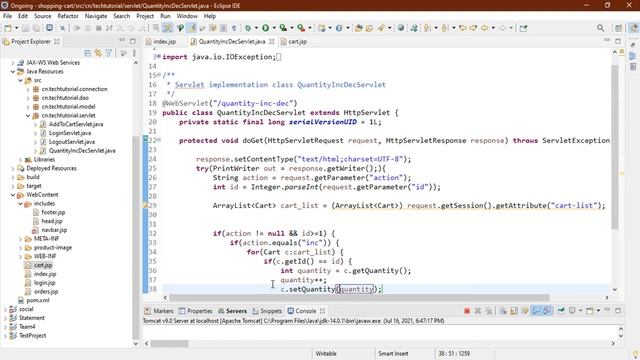Viewport: 640px width, 360px height.
Task: Click the Debug bug icon
Action: coord(248,28)
